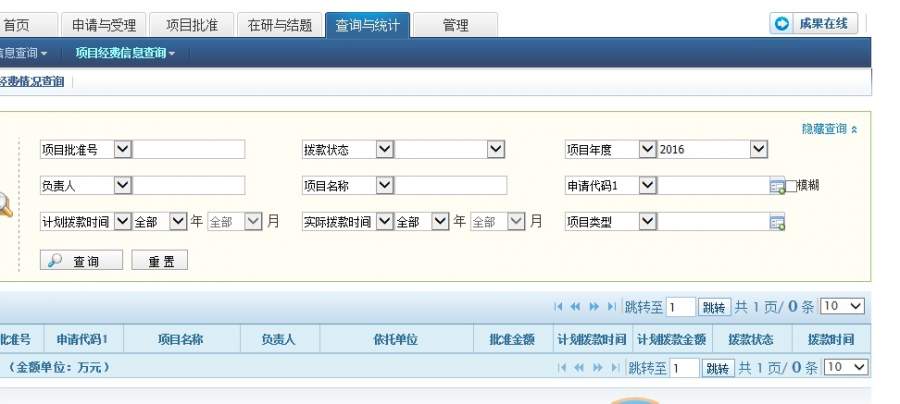Switch to the 在研与结题 tab
Screen dimensions: 900x404
(x=280, y=25)
